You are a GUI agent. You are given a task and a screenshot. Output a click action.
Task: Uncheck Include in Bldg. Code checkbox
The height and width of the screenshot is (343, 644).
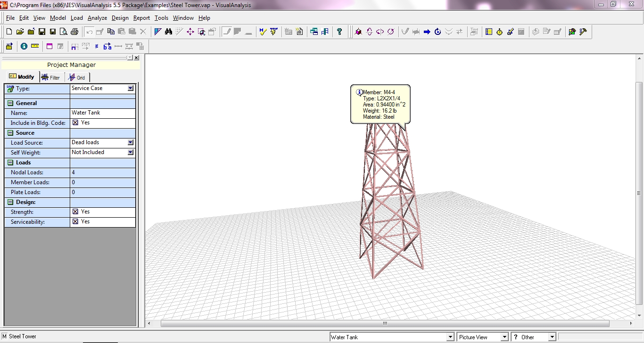(75, 122)
